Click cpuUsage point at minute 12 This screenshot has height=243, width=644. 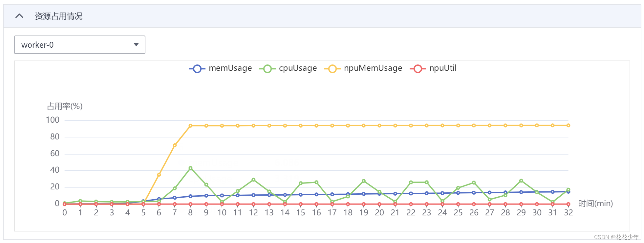coord(253,180)
